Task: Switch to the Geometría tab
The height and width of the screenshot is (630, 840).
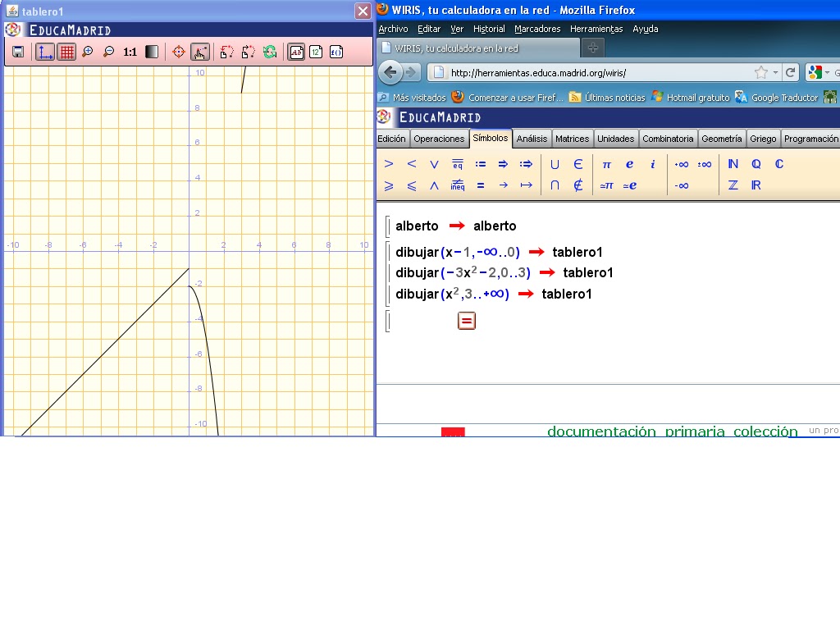Action: click(x=722, y=139)
